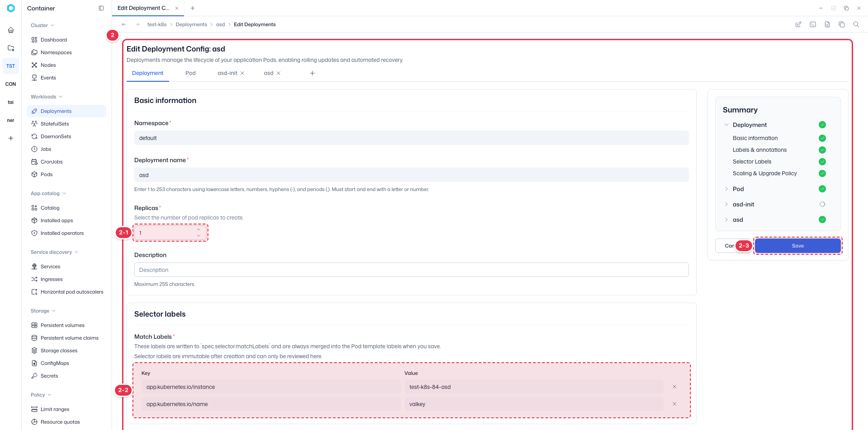The height and width of the screenshot is (430, 868).
Task: Expand the Pod group in Summary
Action: click(x=726, y=189)
